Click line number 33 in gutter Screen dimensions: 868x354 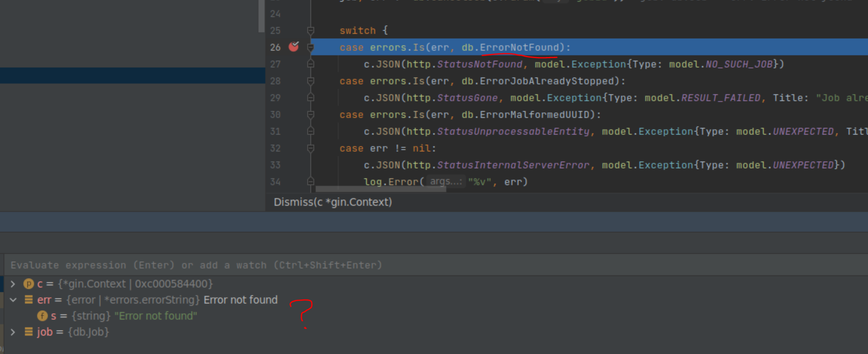pos(275,165)
